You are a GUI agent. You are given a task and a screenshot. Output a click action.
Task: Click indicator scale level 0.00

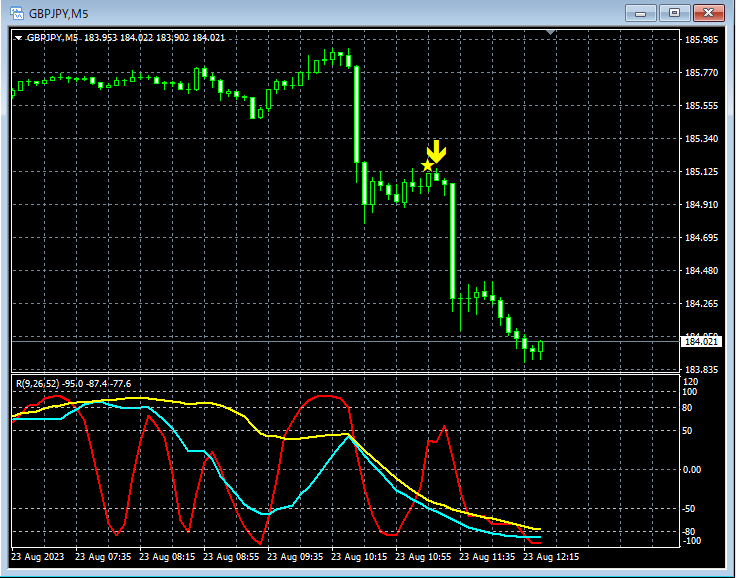691,469
